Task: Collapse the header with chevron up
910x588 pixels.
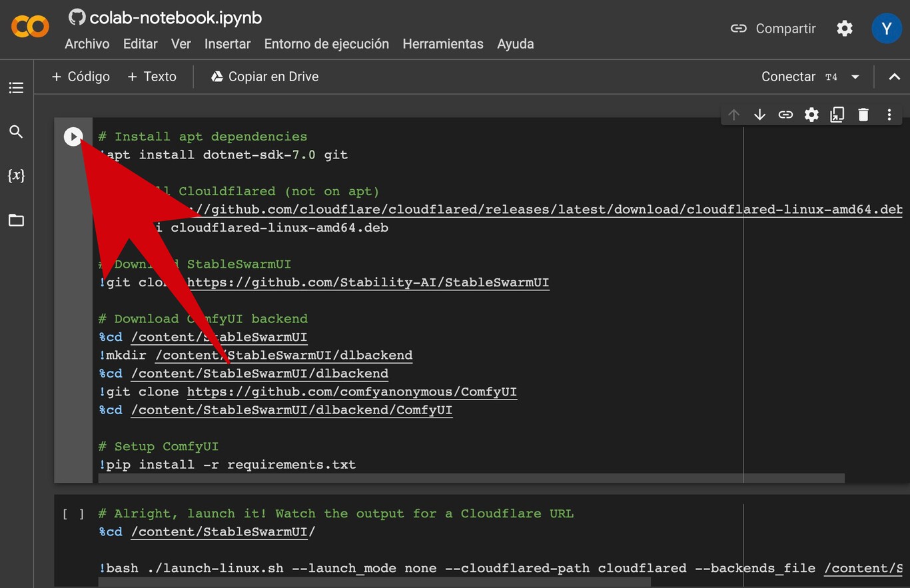Action: (894, 77)
